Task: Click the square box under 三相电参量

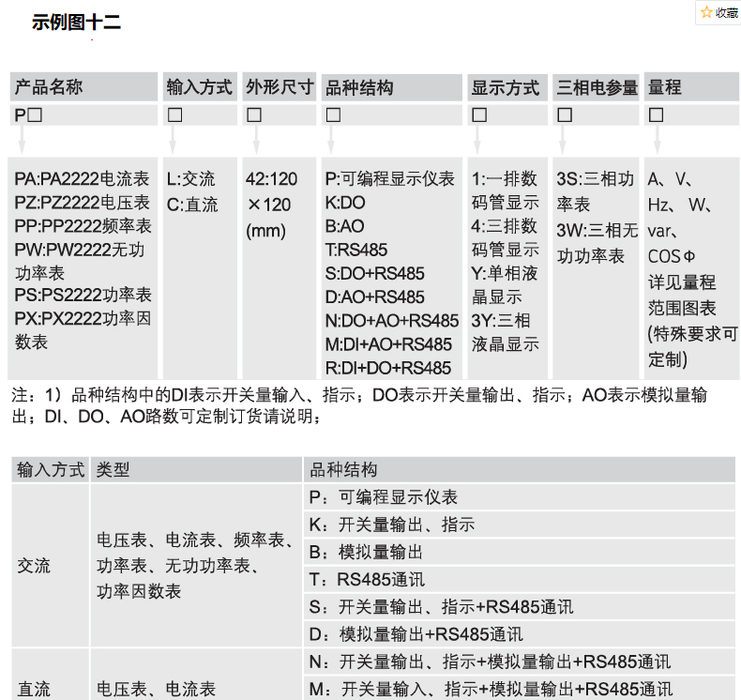Action: [565, 115]
